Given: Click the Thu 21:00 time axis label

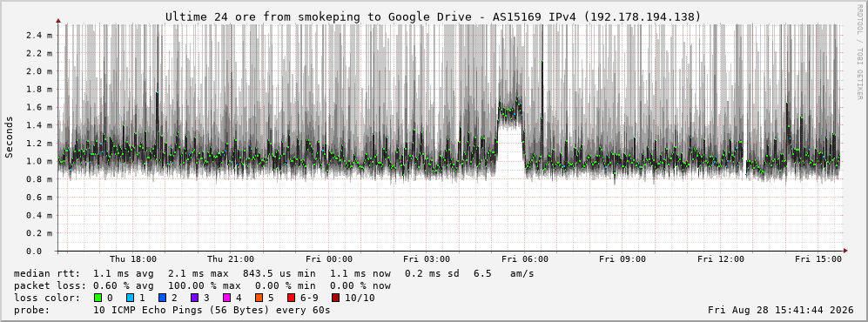Looking at the screenshot, I should (231, 259).
